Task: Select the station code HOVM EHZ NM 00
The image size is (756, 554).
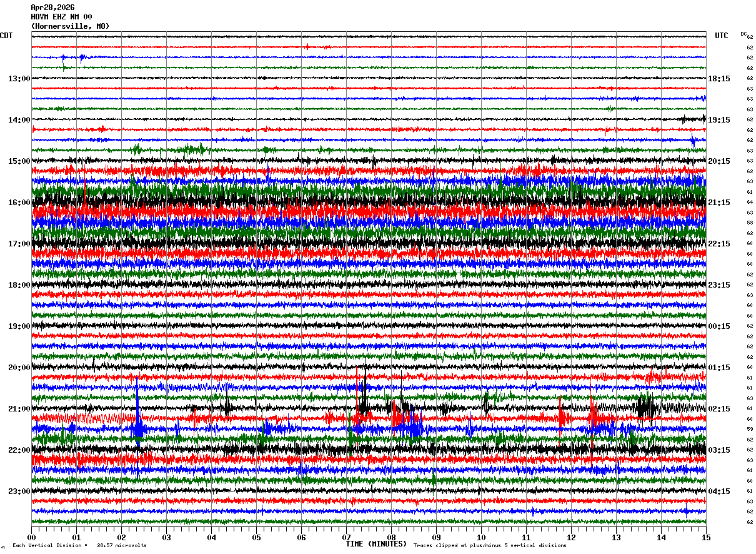Action: pyautogui.click(x=61, y=17)
